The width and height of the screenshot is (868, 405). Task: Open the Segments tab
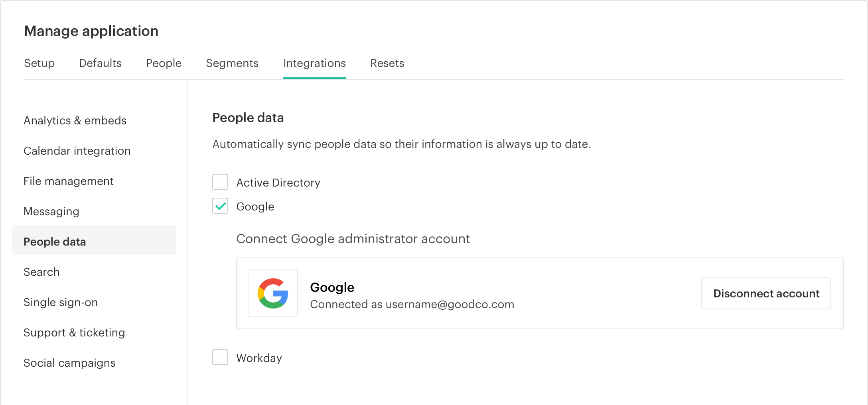point(232,63)
